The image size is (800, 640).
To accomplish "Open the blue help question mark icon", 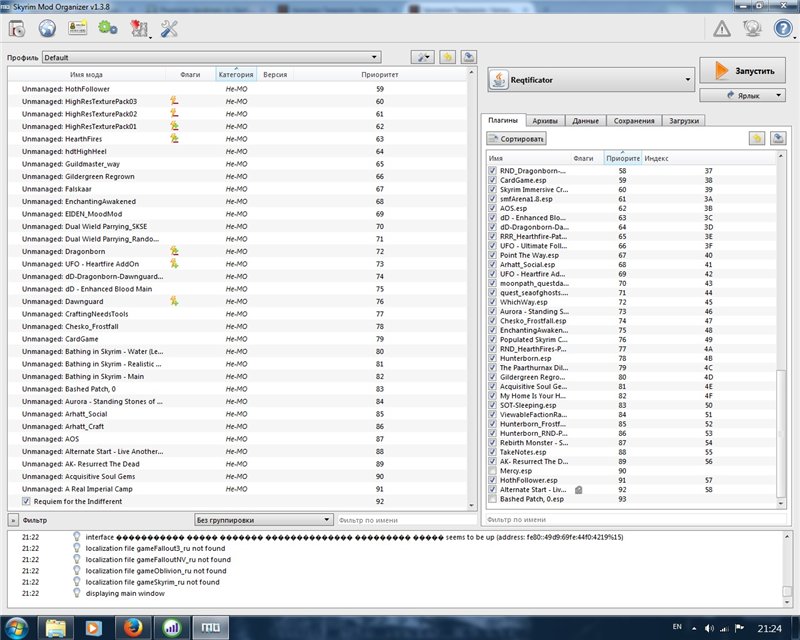I will click(783, 29).
